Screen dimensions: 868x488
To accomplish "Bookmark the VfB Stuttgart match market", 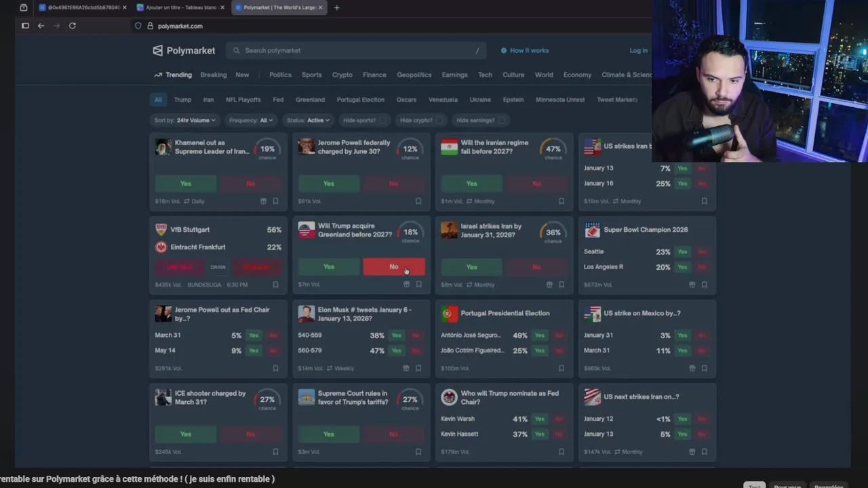I will (x=275, y=285).
